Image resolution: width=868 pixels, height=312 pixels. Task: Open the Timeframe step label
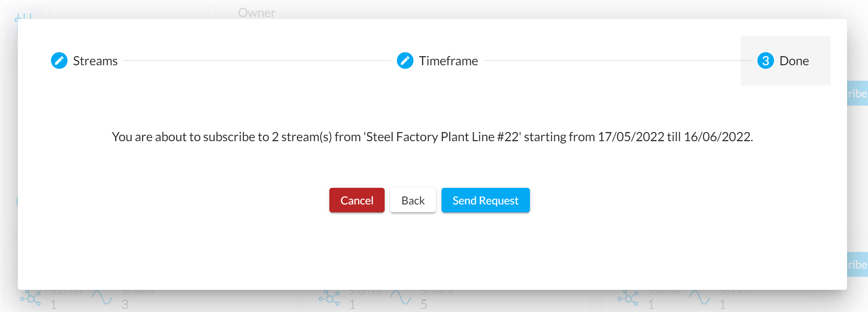coord(449,61)
